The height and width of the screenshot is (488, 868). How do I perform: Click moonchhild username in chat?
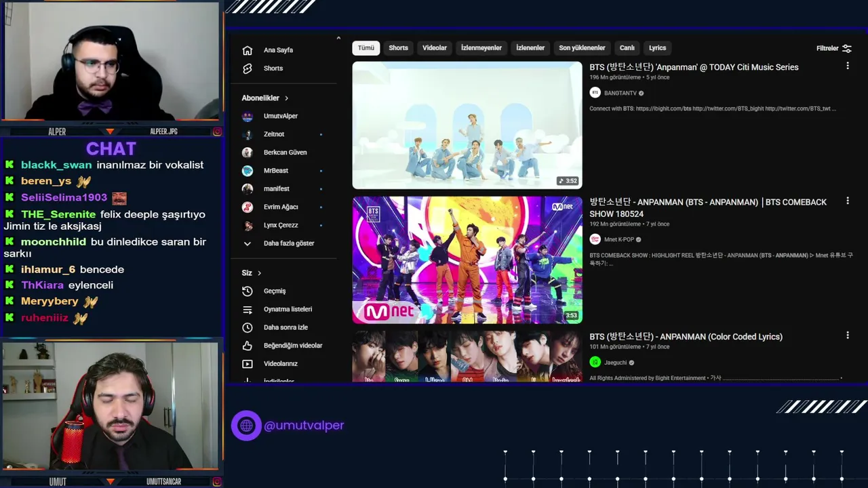(54, 242)
